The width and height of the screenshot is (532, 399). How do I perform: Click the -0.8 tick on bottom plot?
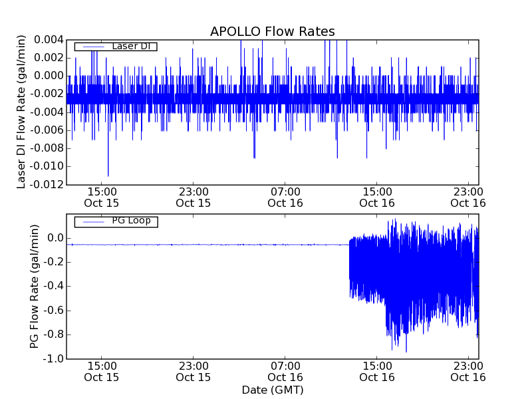tap(53, 334)
